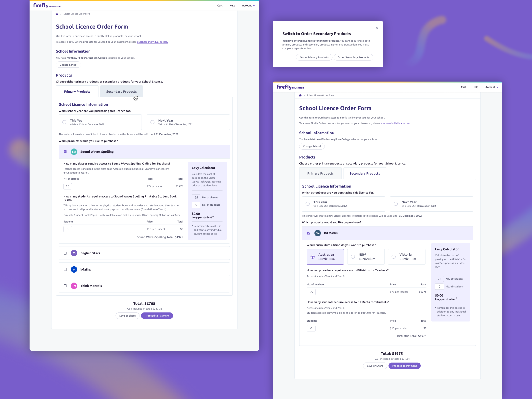Uncheck the Sound Waves Spelling checkbox

(65, 152)
